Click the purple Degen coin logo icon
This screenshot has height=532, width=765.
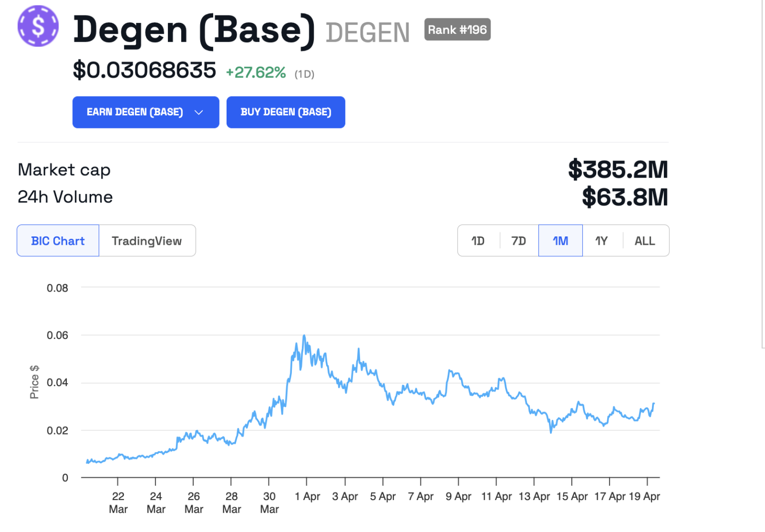point(38,26)
